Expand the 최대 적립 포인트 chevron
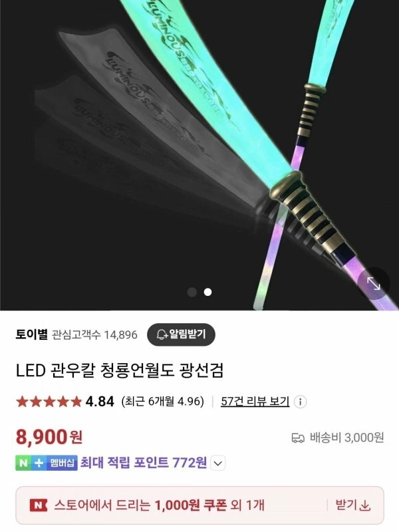Screen dimensions: 399x532 point(218,463)
